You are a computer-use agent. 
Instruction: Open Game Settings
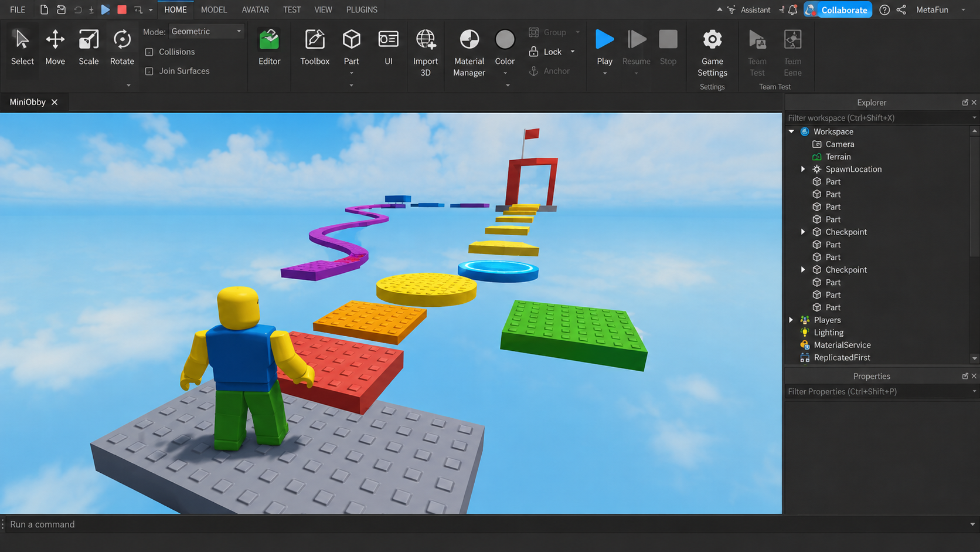[x=712, y=53]
